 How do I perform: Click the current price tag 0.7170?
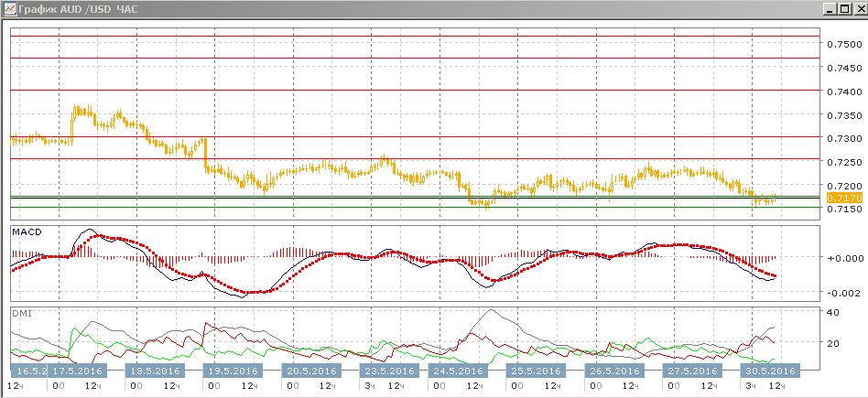tap(844, 197)
